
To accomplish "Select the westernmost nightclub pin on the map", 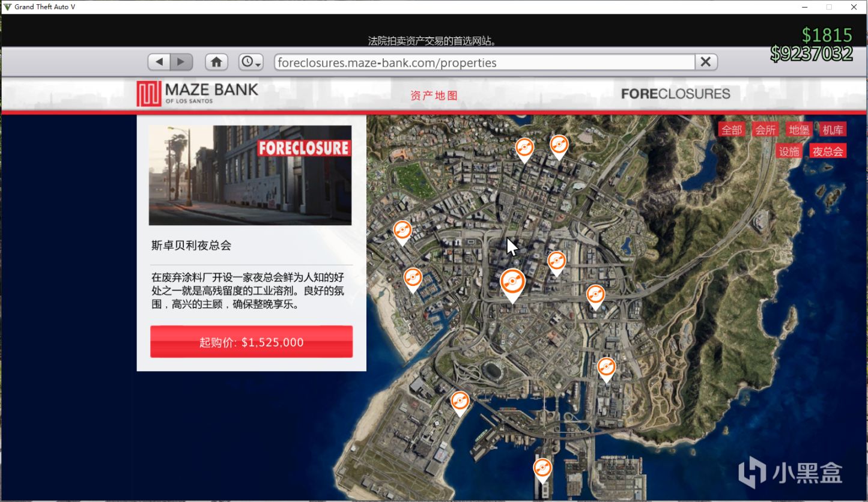I will coord(402,233).
